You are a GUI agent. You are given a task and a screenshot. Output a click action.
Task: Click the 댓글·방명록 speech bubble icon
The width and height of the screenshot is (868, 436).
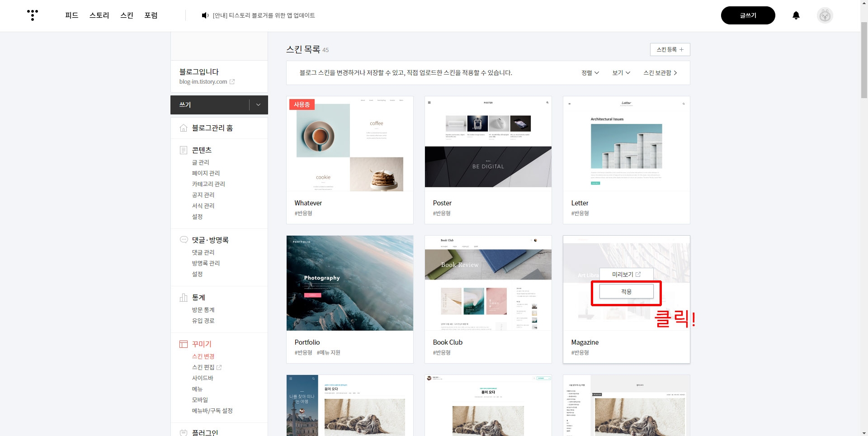[x=184, y=240]
